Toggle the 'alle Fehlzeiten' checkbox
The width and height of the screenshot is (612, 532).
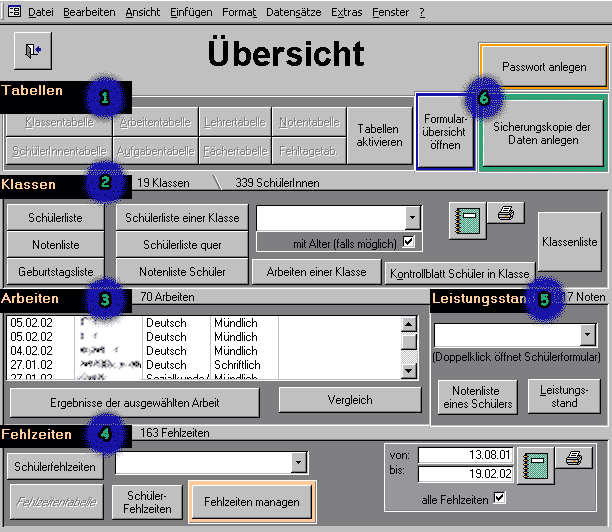(x=500, y=497)
